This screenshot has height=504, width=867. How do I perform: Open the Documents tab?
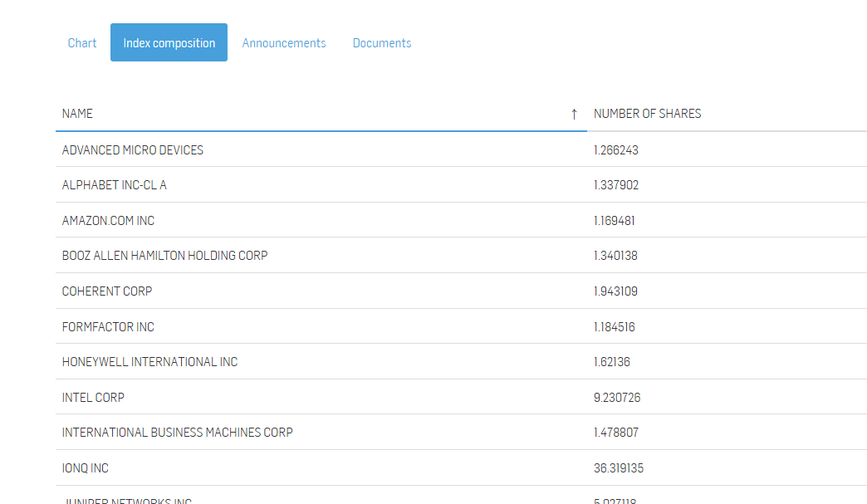pyautogui.click(x=381, y=43)
